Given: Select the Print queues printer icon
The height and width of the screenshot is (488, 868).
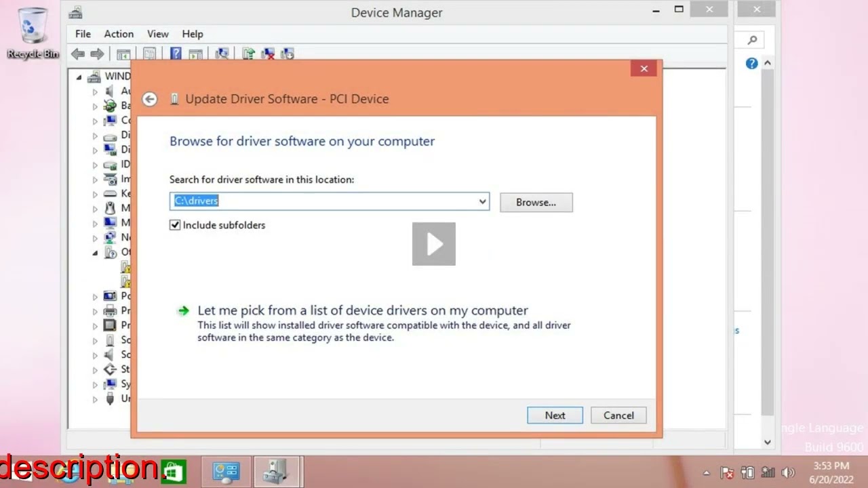Looking at the screenshot, I should click(x=110, y=311).
